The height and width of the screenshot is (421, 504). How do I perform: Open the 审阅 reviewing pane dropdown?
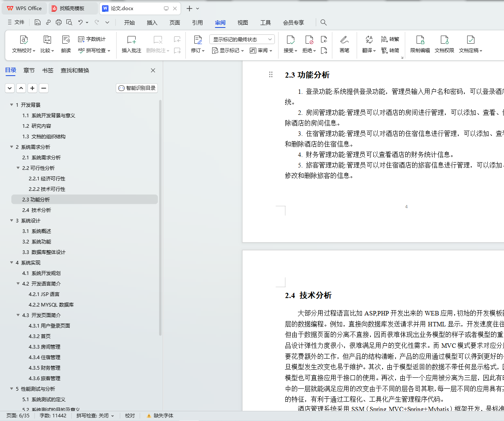[x=261, y=51]
